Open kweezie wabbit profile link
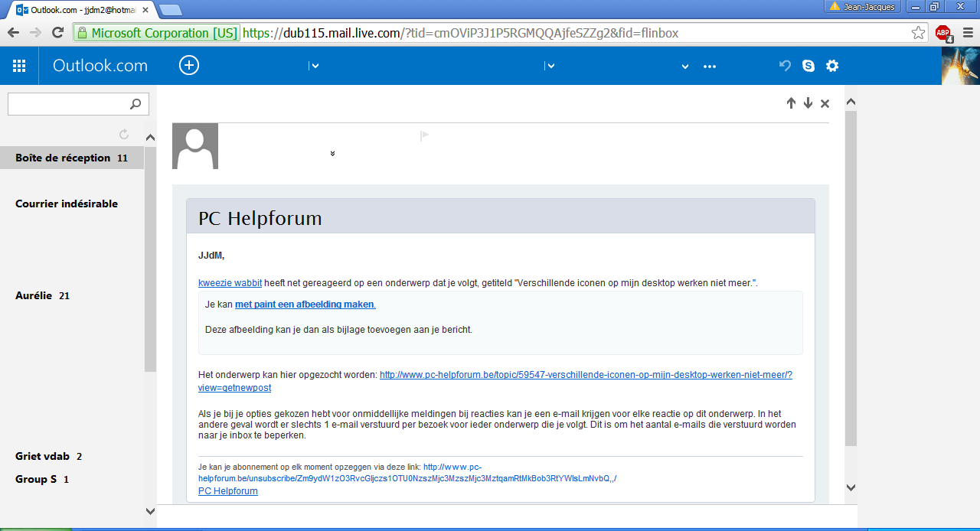The image size is (980, 531). 230,283
